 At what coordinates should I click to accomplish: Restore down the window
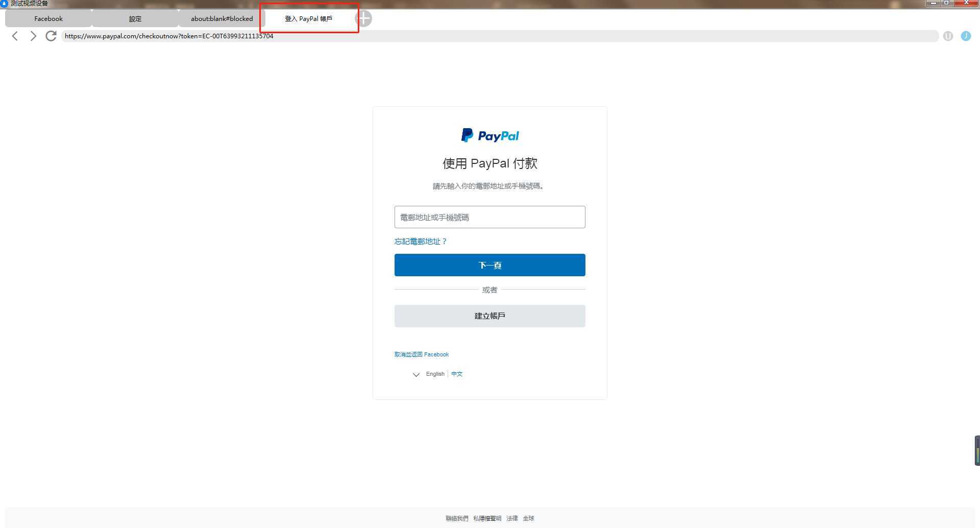(946, 3)
